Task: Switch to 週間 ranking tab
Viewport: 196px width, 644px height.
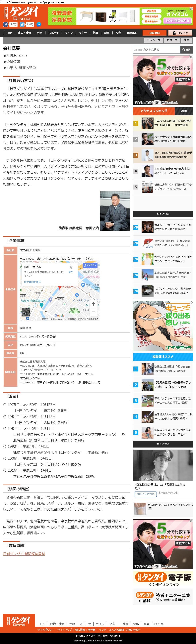Action: coord(184,111)
